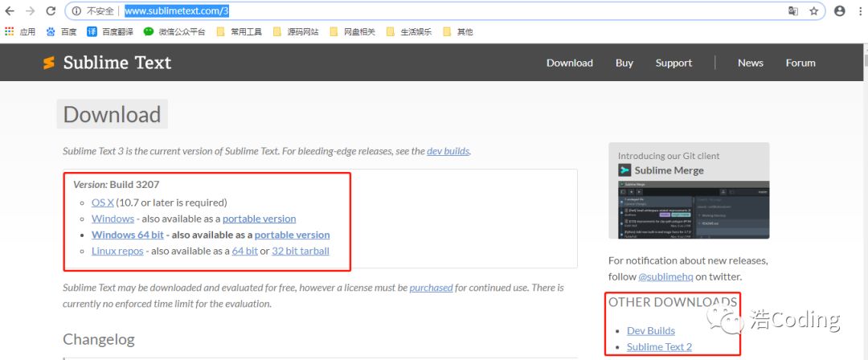Click the Version: Build 3207 text

[117, 185]
